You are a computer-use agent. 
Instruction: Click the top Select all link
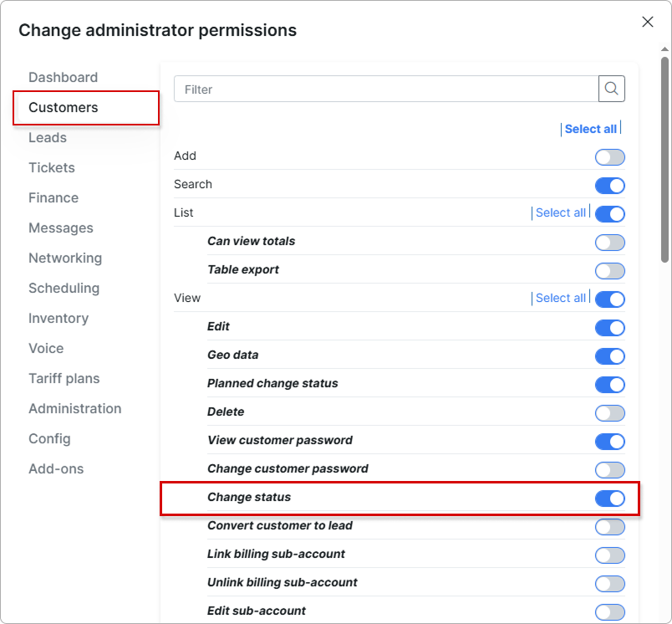pos(590,129)
